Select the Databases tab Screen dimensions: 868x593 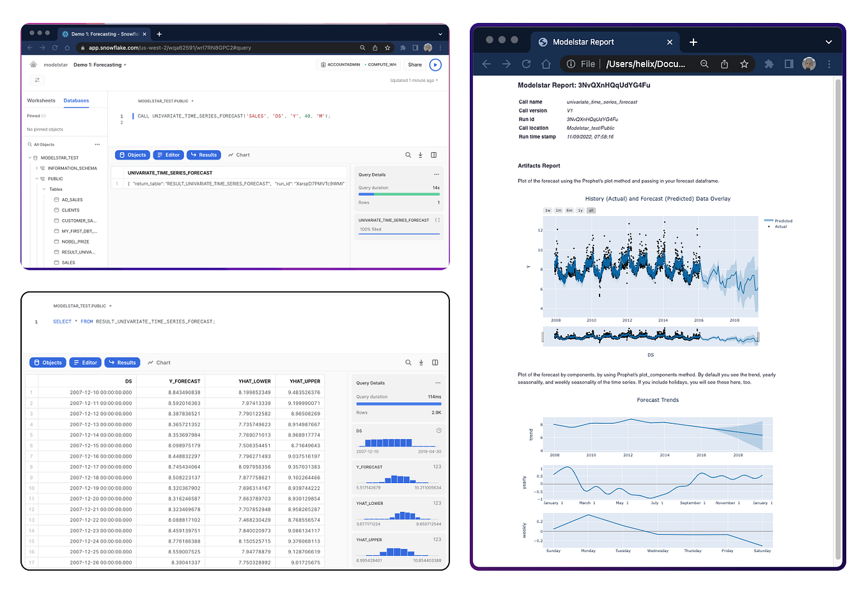click(x=76, y=100)
